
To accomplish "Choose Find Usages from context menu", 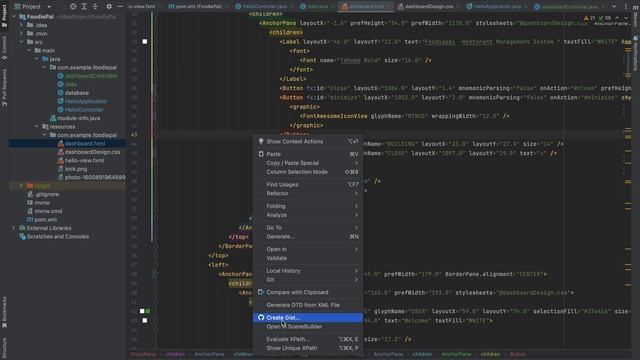I will (x=308, y=184).
